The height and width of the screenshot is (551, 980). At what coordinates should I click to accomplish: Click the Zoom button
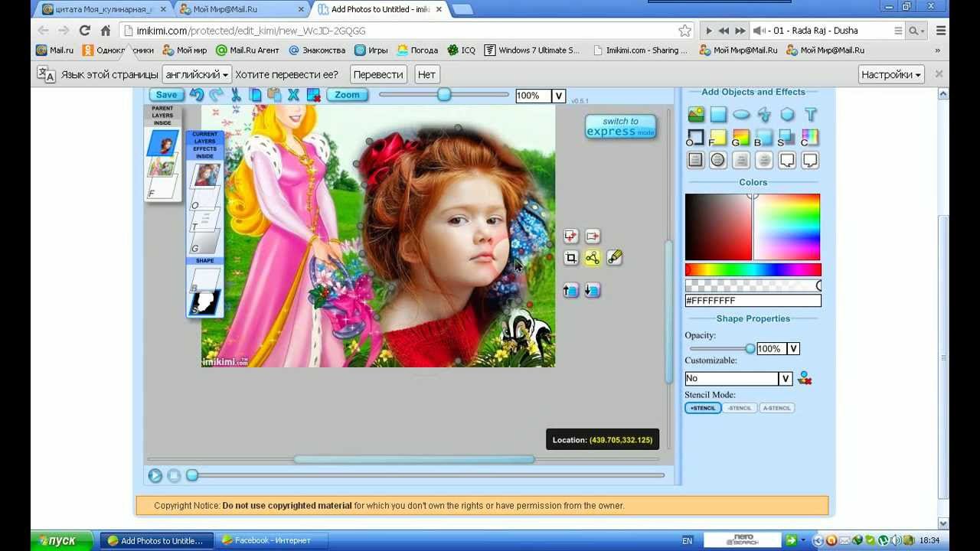pos(347,95)
